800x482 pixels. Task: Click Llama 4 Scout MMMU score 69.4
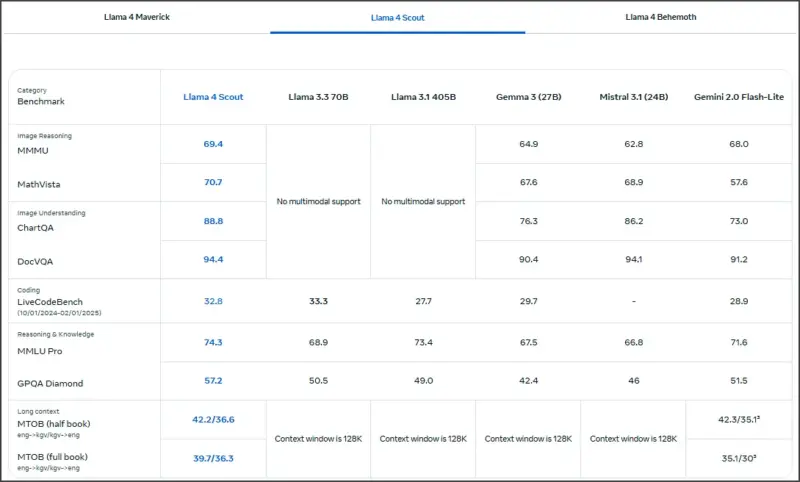pyautogui.click(x=213, y=144)
